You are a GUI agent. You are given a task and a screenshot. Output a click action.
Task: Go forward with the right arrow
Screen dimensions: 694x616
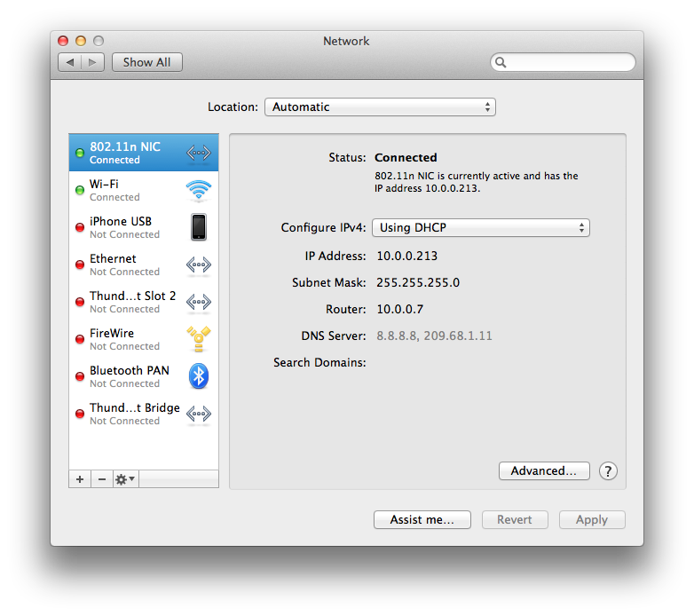[x=92, y=62]
